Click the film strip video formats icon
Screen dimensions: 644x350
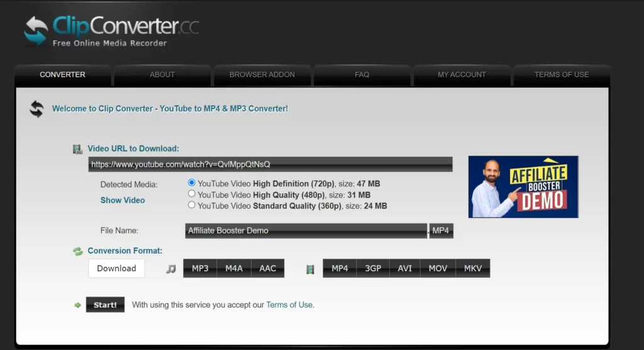tap(310, 269)
